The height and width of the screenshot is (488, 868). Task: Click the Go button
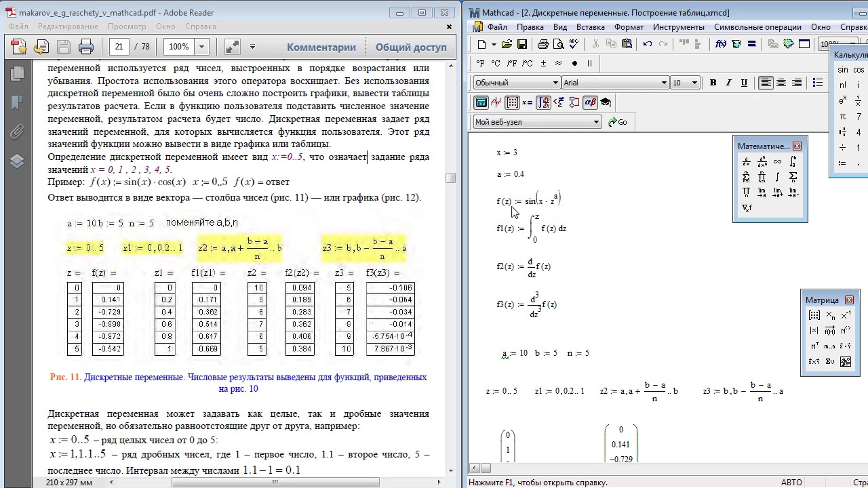click(618, 122)
